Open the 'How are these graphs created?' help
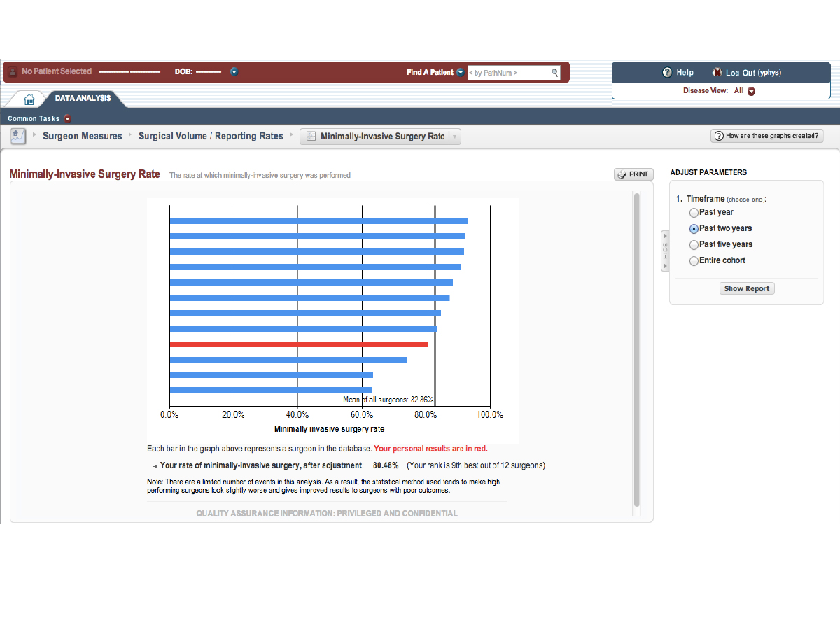840x630 pixels. pyautogui.click(x=766, y=136)
